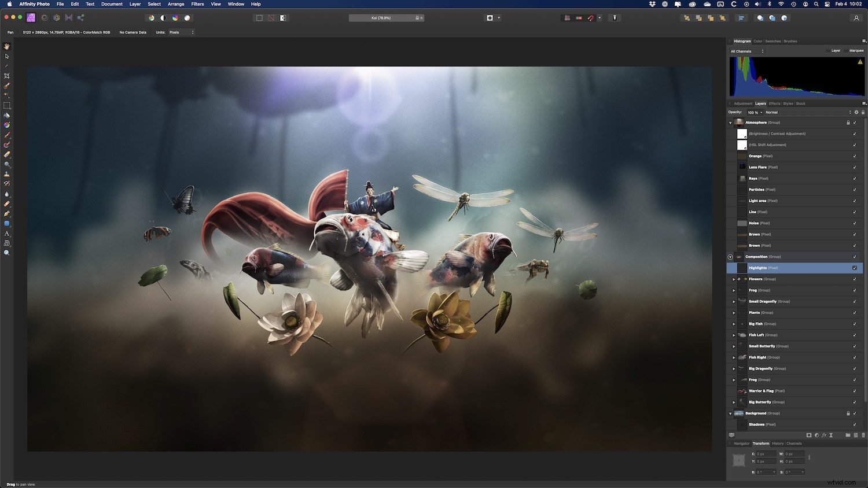The height and width of the screenshot is (488, 868).
Task: Click the Marquee button in Histogram panel
Action: (x=856, y=51)
